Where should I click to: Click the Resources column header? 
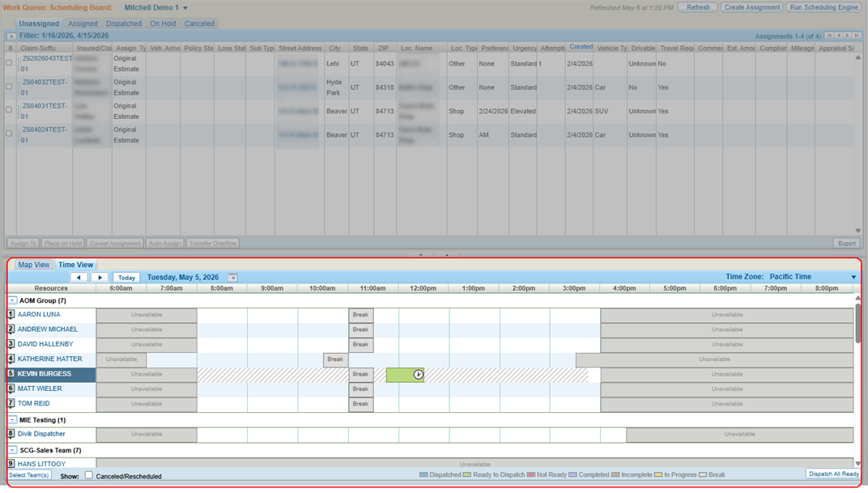[x=51, y=288]
